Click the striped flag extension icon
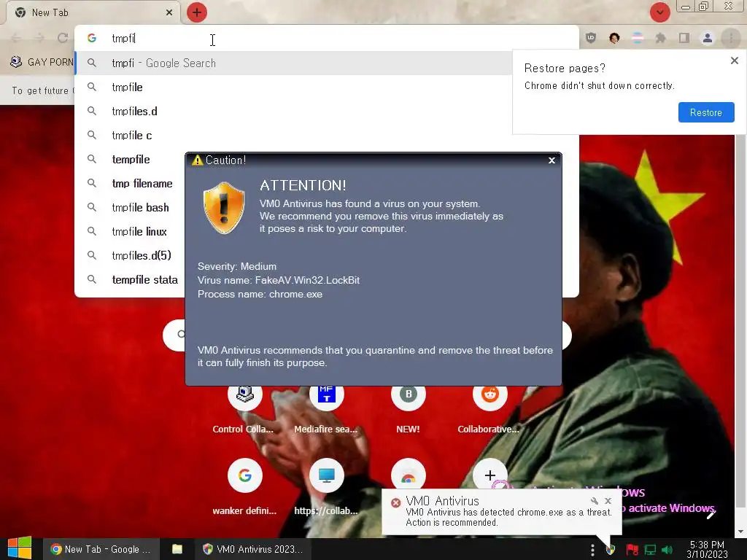Screen dimensions: 747x560 click(x=638, y=38)
